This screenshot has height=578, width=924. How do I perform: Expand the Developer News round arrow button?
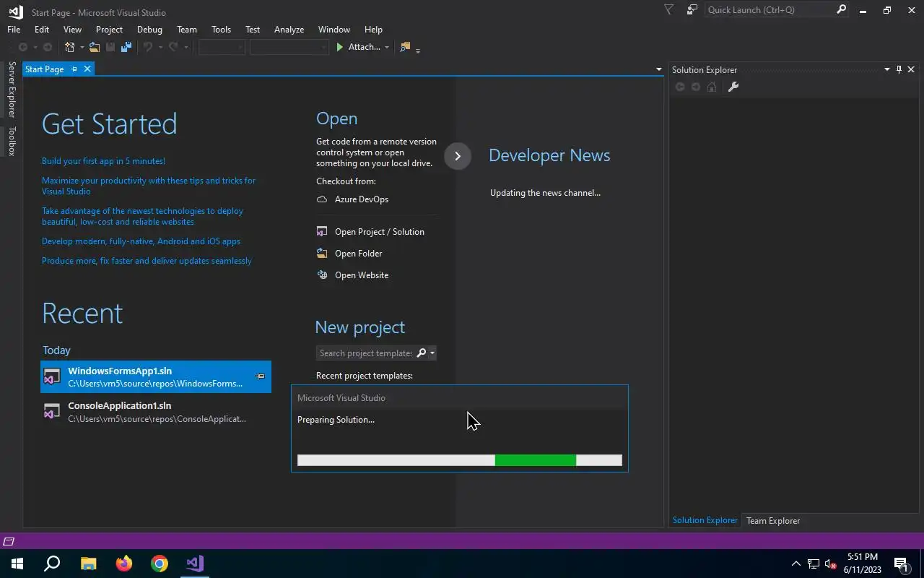click(x=458, y=156)
